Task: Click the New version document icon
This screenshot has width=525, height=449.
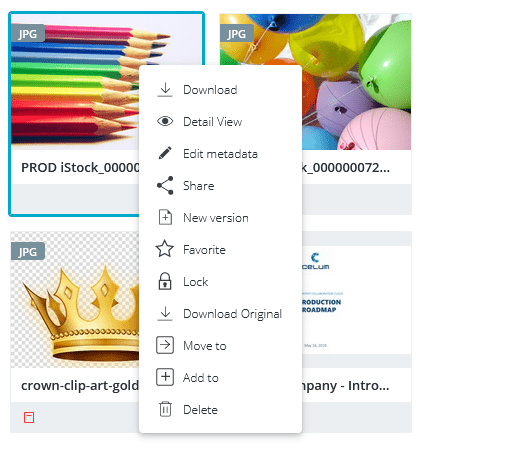Action: pos(165,217)
